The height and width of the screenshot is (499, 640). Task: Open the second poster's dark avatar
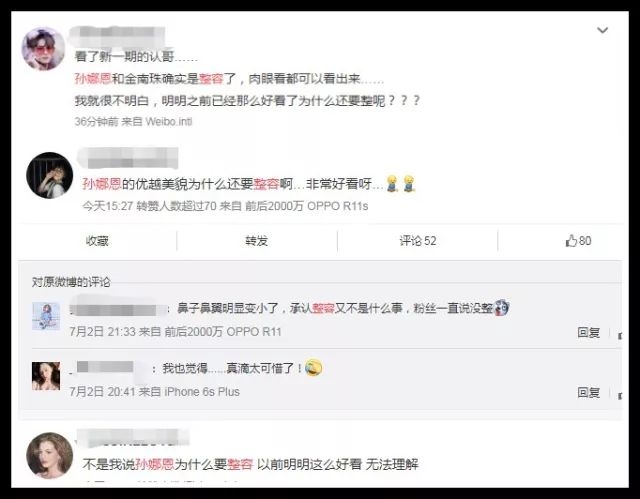click(49, 175)
